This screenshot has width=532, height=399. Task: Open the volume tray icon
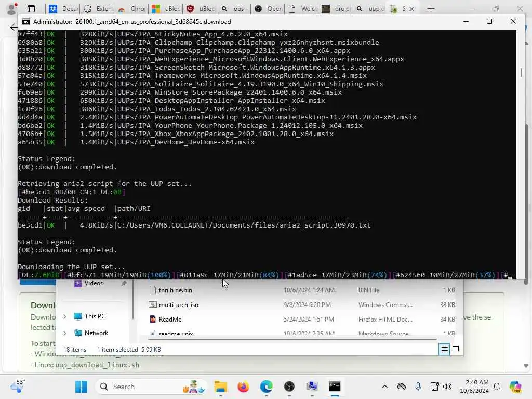[447, 387]
